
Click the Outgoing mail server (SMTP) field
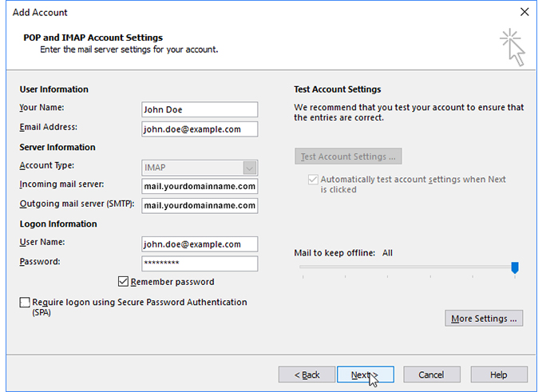(x=200, y=206)
